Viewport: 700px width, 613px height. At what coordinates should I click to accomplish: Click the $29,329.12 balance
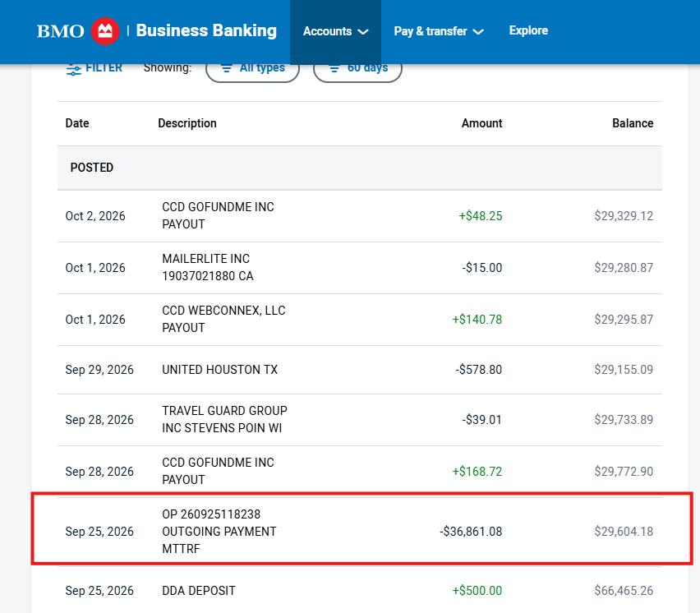tap(624, 216)
